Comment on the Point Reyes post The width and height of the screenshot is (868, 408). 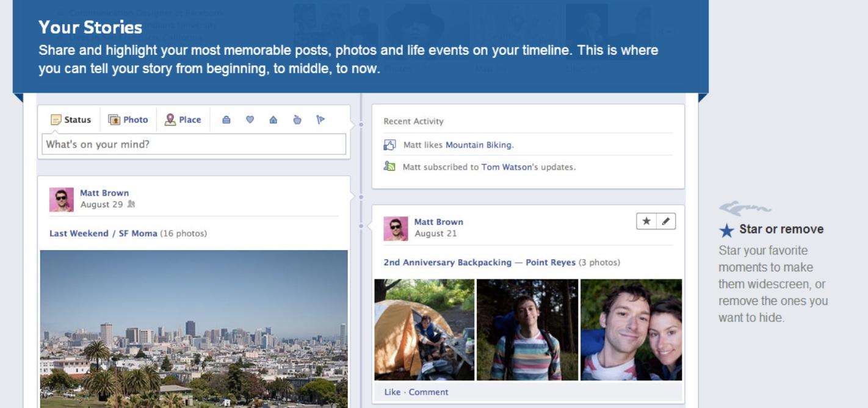tap(429, 392)
